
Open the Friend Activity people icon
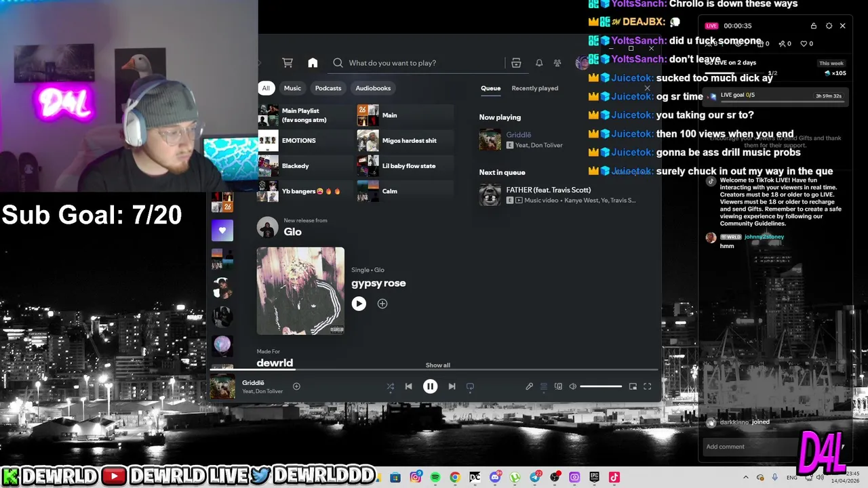pyautogui.click(x=557, y=63)
